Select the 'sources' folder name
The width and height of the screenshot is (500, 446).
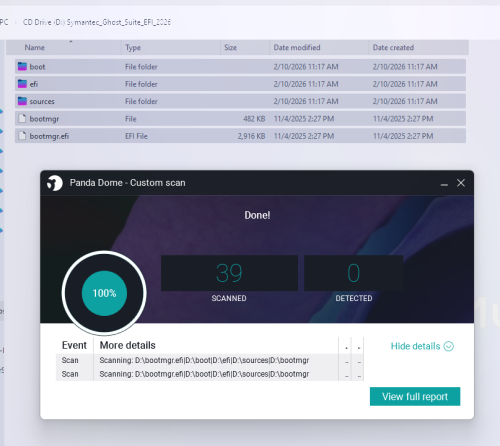[42, 101]
